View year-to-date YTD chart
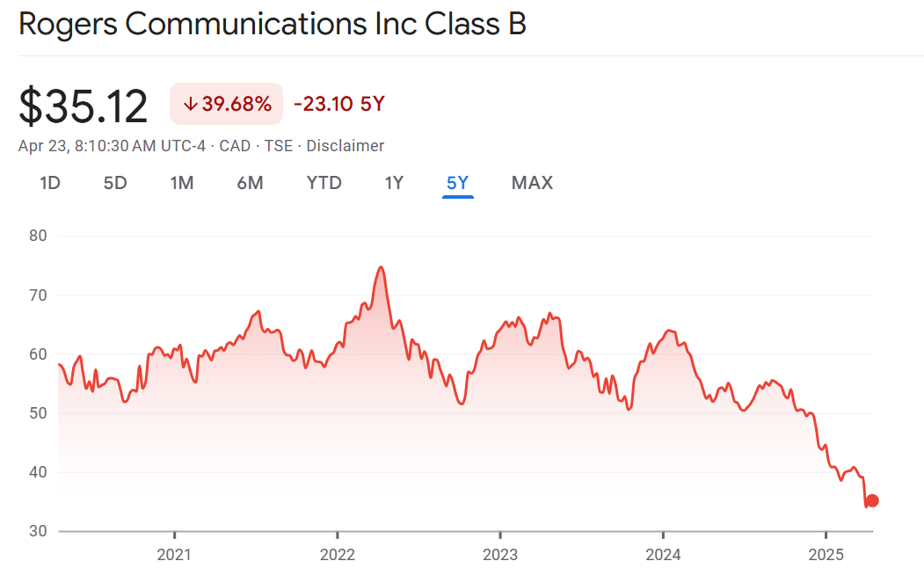Viewport: 924px width, 583px height. 324,183
